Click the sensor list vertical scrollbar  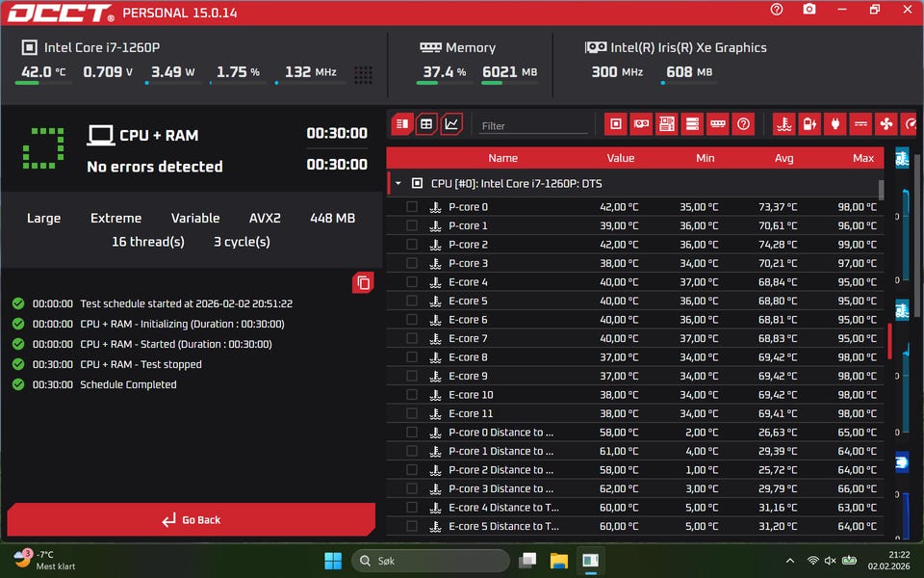point(881,190)
